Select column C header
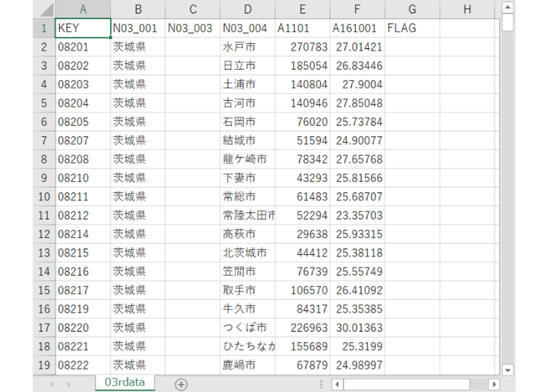 (x=193, y=10)
